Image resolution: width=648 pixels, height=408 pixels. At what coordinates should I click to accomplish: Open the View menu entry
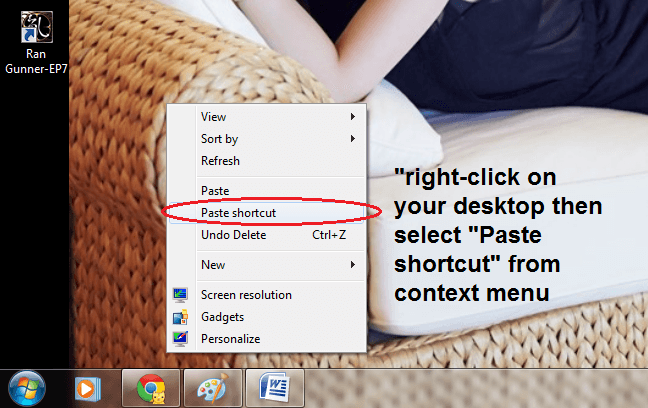coord(266,117)
